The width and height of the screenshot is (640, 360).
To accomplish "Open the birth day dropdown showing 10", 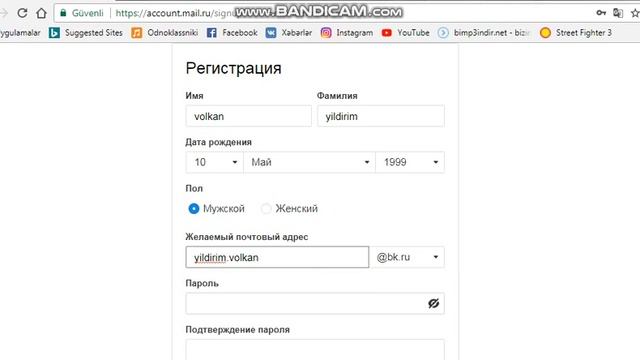I will pos(214,162).
